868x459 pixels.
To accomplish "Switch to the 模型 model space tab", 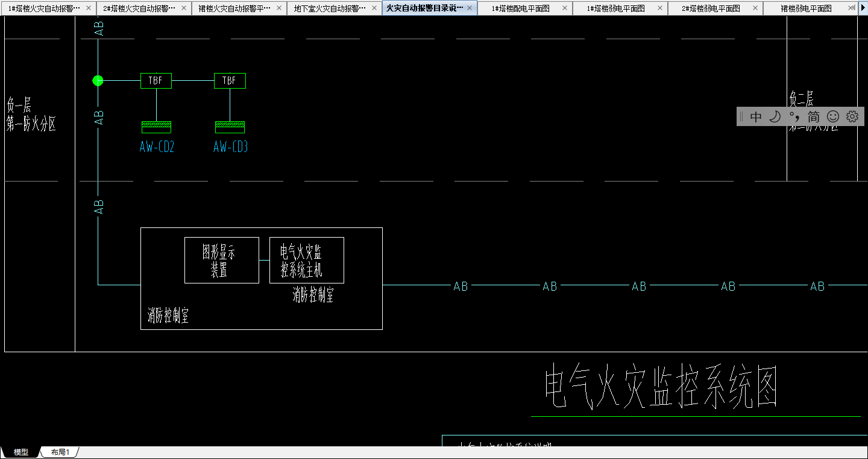I will coord(21,452).
